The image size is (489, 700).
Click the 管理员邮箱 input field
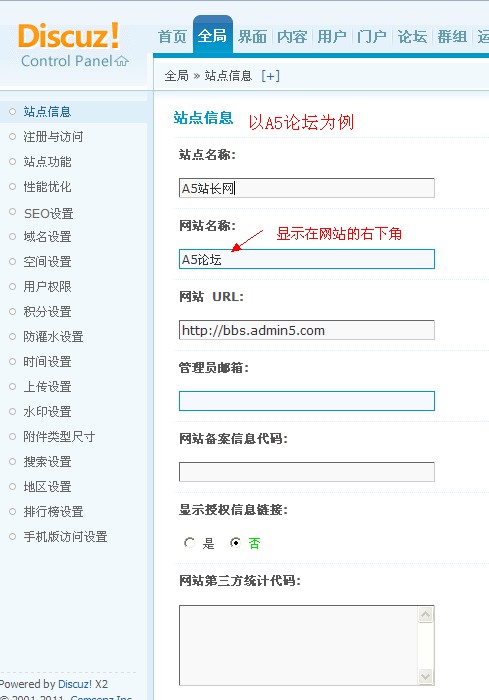[307, 401]
